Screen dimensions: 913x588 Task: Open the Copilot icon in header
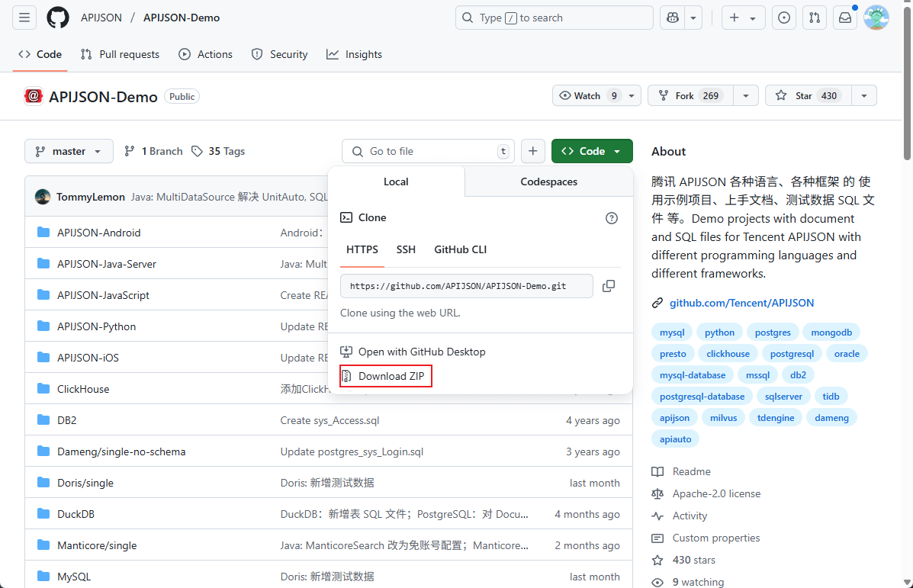click(x=672, y=18)
